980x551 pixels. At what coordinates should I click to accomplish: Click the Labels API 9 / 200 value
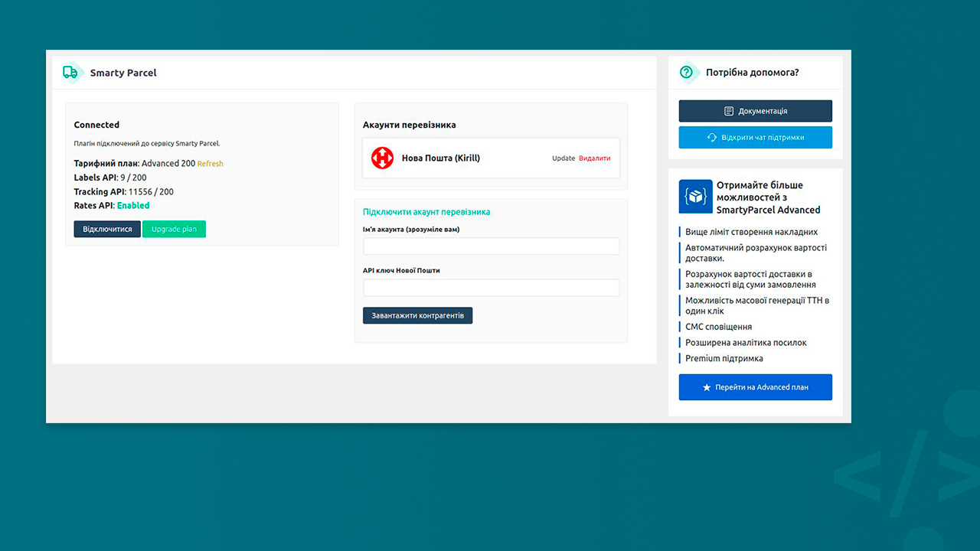133,178
